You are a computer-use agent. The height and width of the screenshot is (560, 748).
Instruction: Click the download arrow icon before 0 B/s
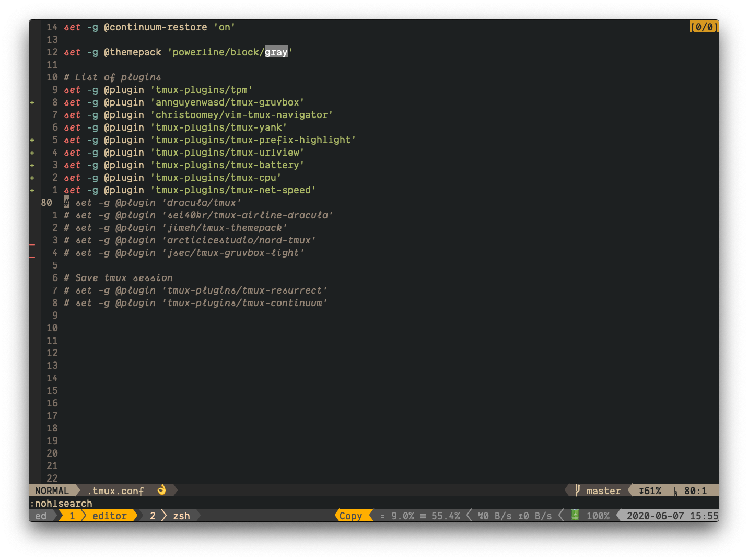(480, 516)
